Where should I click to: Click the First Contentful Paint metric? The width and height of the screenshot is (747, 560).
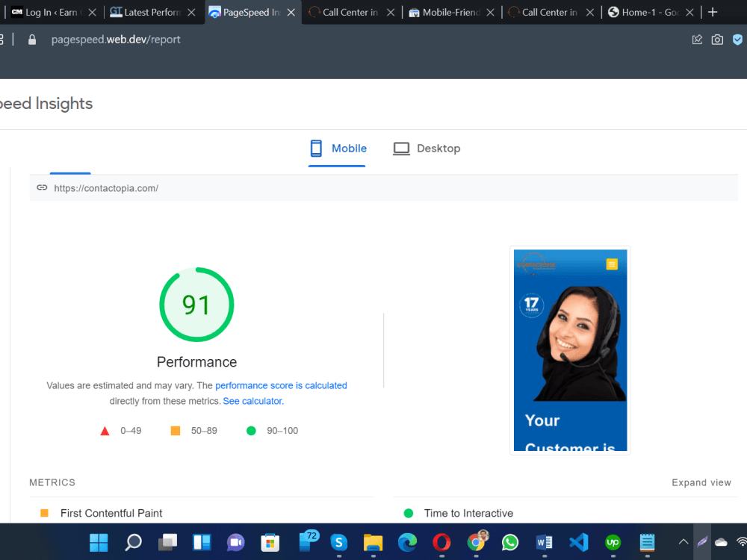point(111,513)
